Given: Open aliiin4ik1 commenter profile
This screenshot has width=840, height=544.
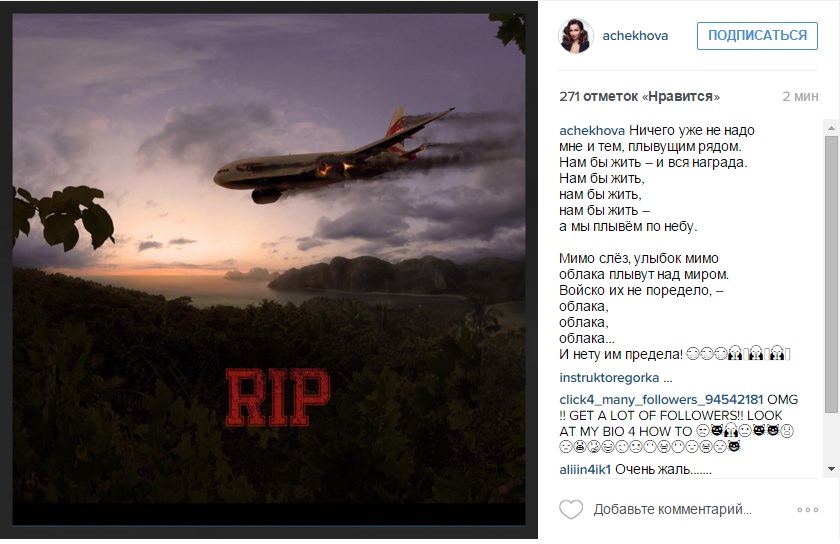Looking at the screenshot, I should (x=585, y=470).
